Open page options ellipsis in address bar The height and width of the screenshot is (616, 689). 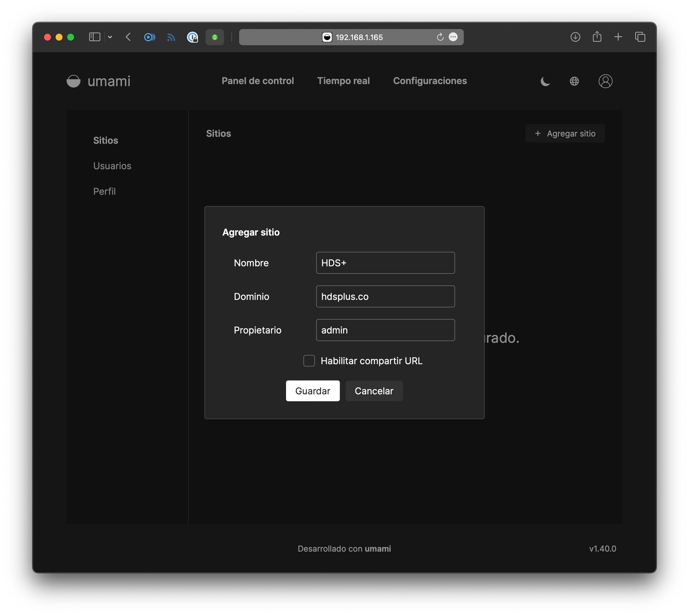453,37
